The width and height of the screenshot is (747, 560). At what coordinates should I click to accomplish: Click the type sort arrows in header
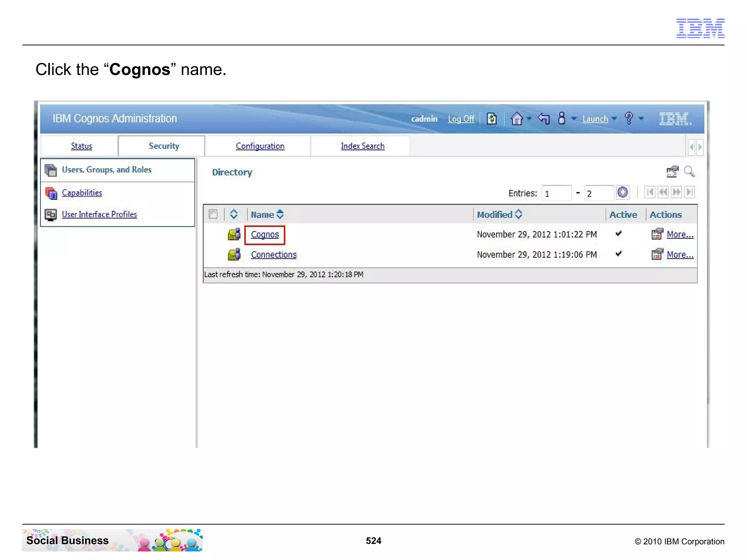[234, 214]
